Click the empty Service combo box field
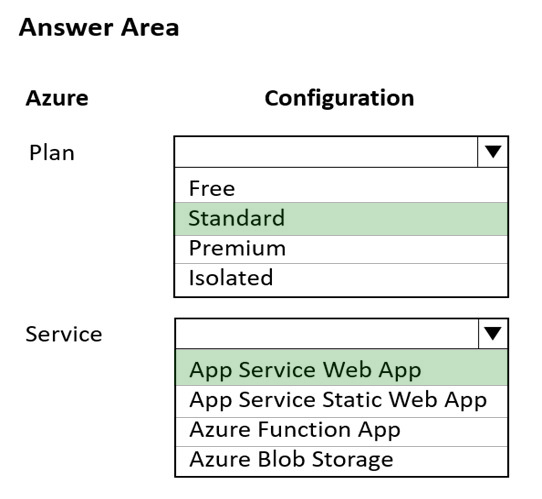 [327, 334]
